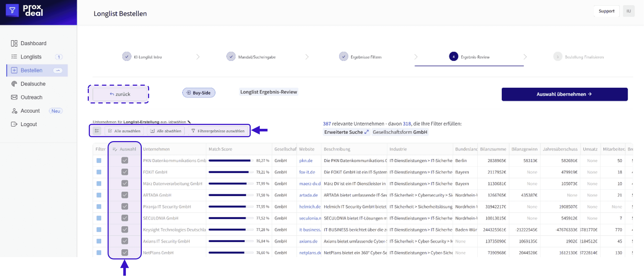Open Longlists in the sidebar

click(37, 57)
